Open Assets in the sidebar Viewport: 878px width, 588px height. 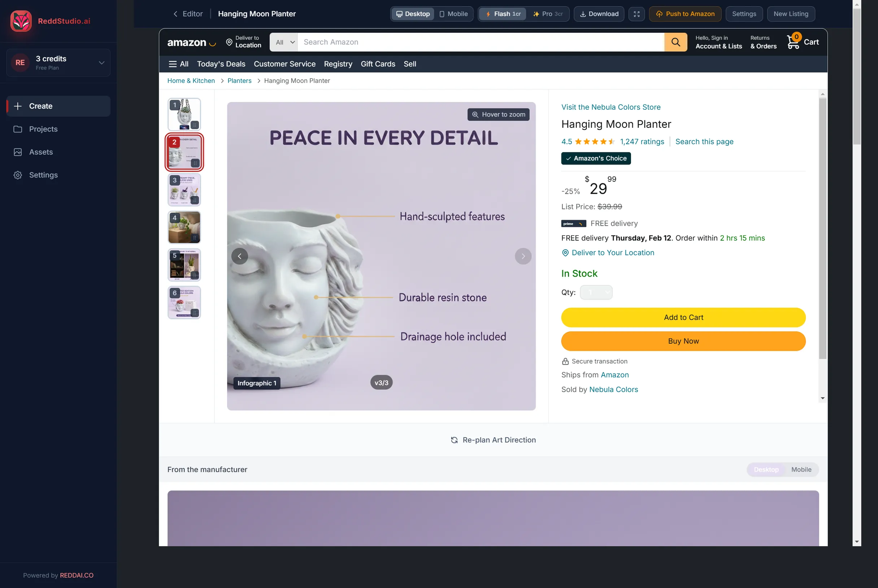point(58,152)
